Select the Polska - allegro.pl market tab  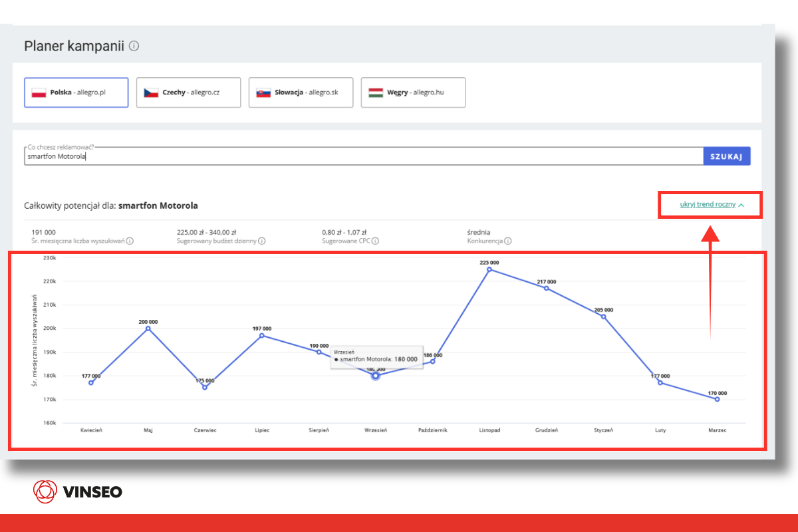click(76, 92)
